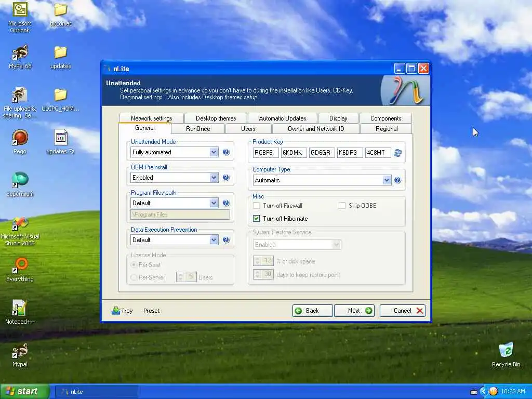Select the bitcomet folder on the desktop
The image size is (532, 399).
[60, 14]
